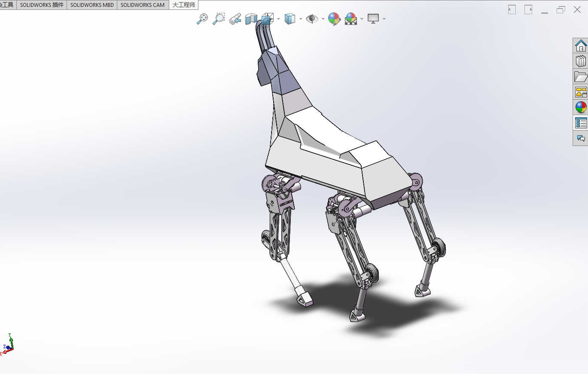The width and height of the screenshot is (588, 374).
Task: Expand the Display Style dropdown arrow
Action: tap(301, 19)
